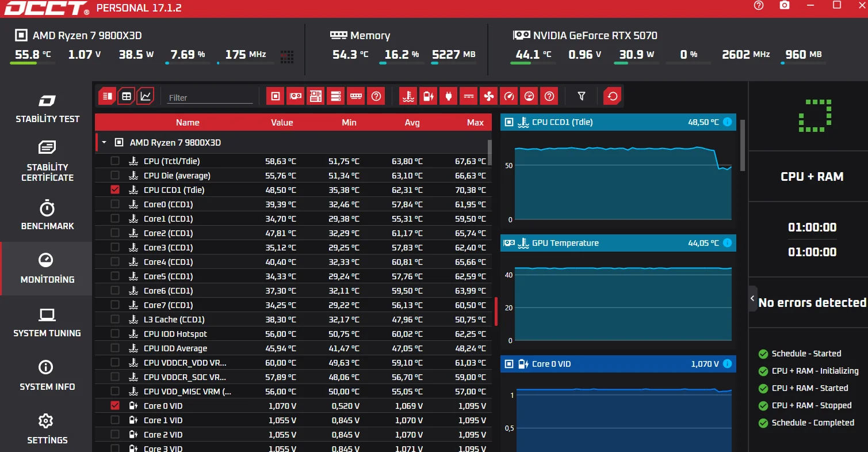This screenshot has width=868, height=452.
Task: Toggle the round dial gauge sensor type filter
Action: [x=529, y=96]
